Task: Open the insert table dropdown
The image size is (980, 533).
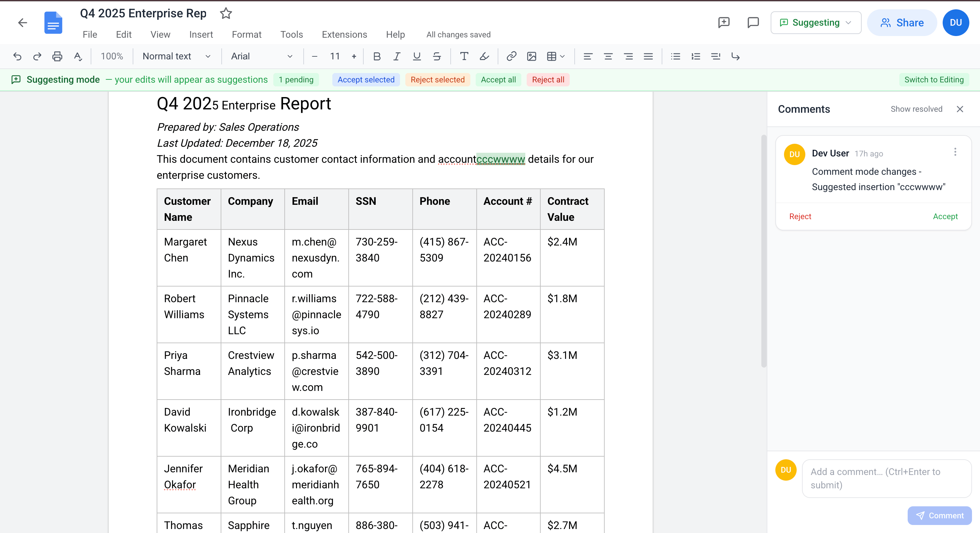Action: [555, 56]
